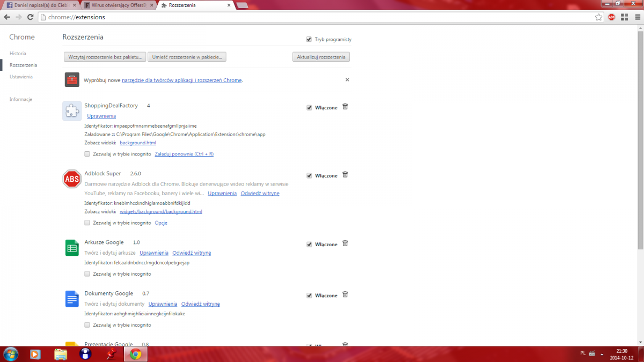Open Uprawnienia link for Dokumenty Google
Screen dimensions: 644x362
pyautogui.click(x=163, y=304)
